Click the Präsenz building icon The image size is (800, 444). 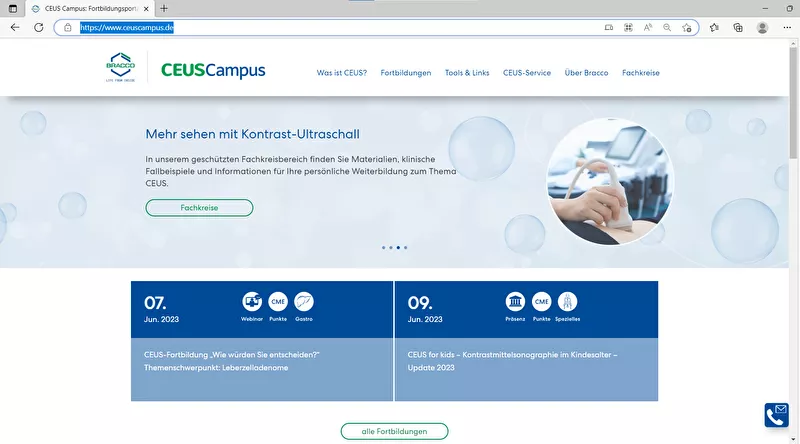pos(515,302)
